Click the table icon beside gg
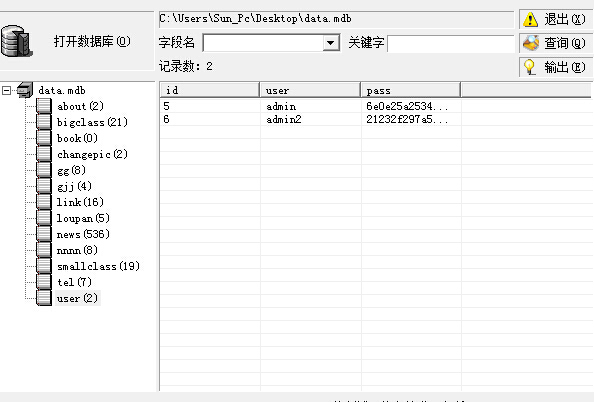The image size is (594, 402). [x=44, y=170]
